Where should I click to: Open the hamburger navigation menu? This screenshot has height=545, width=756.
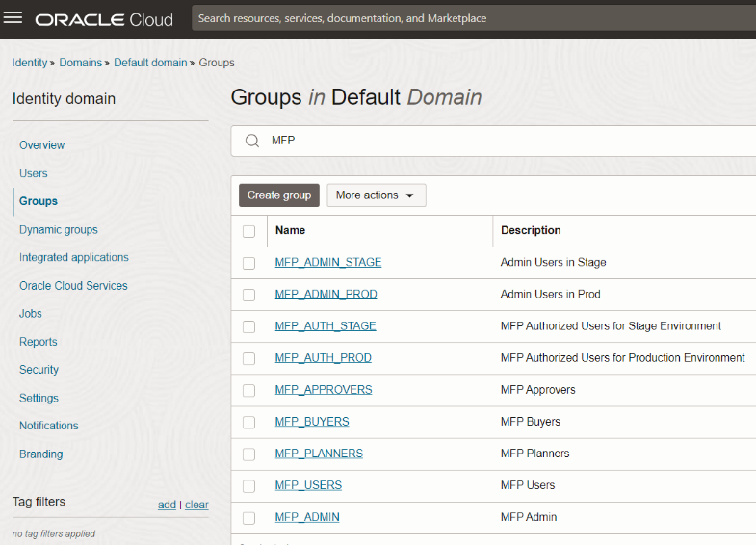(13, 18)
